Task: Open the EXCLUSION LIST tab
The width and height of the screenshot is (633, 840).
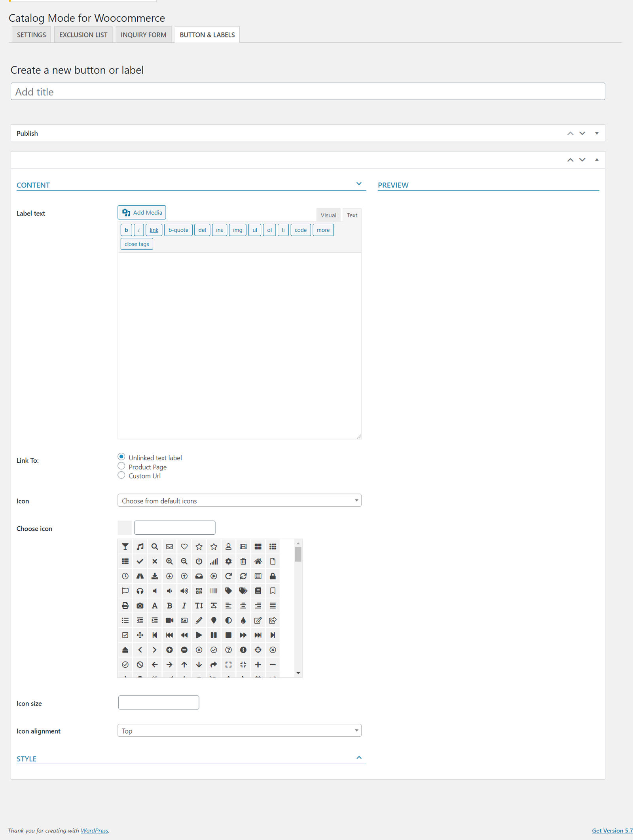Action: coord(83,35)
